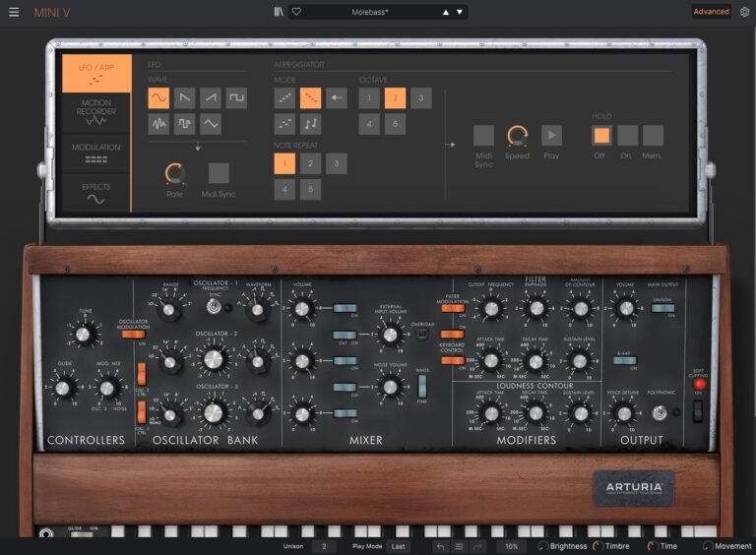Screen dimensions: 756x555
Task: Open the edit history list
Action: (x=459, y=546)
